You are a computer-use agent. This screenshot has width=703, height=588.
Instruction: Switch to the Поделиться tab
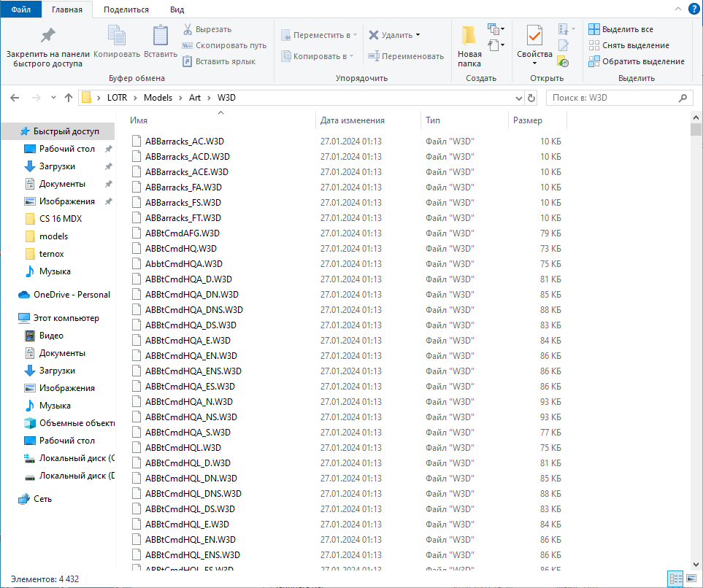(x=126, y=9)
